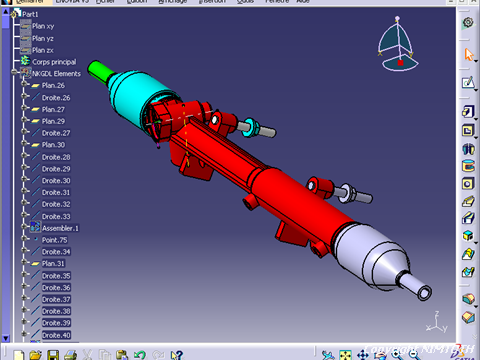Click the Part Design workbench gear icon
Screen dimensions: 480x360
tap(468, 23)
